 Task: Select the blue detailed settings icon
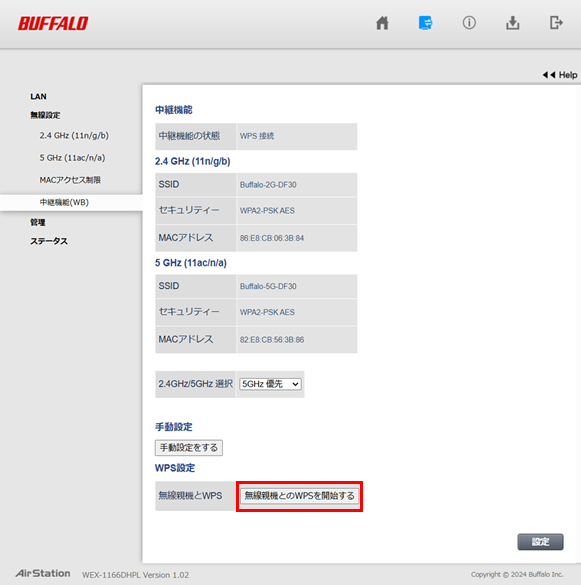click(x=425, y=23)
